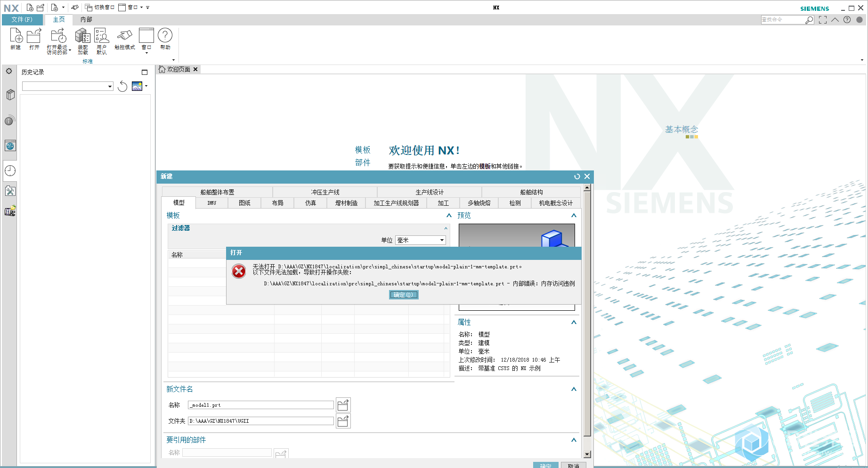This screenshot has width=868, height=468.
Task: Click the full-screen brackets icon top right
Action: click(x=823, y=20)
